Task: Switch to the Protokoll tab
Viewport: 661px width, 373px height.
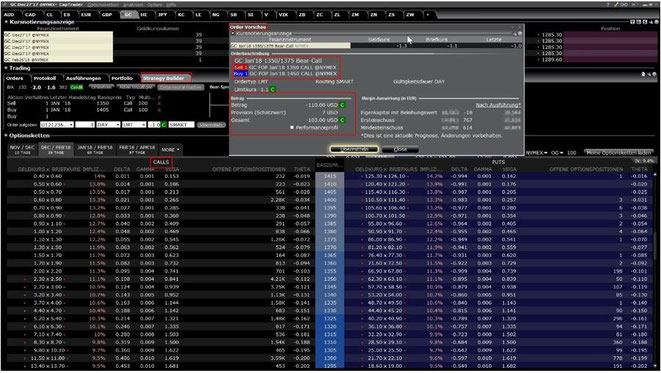Action: 44,78
